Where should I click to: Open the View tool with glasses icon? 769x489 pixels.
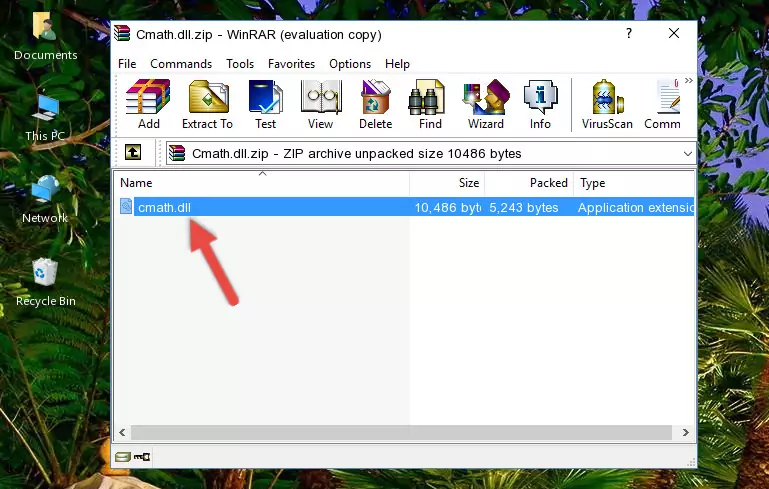click(x=321, y=104)
